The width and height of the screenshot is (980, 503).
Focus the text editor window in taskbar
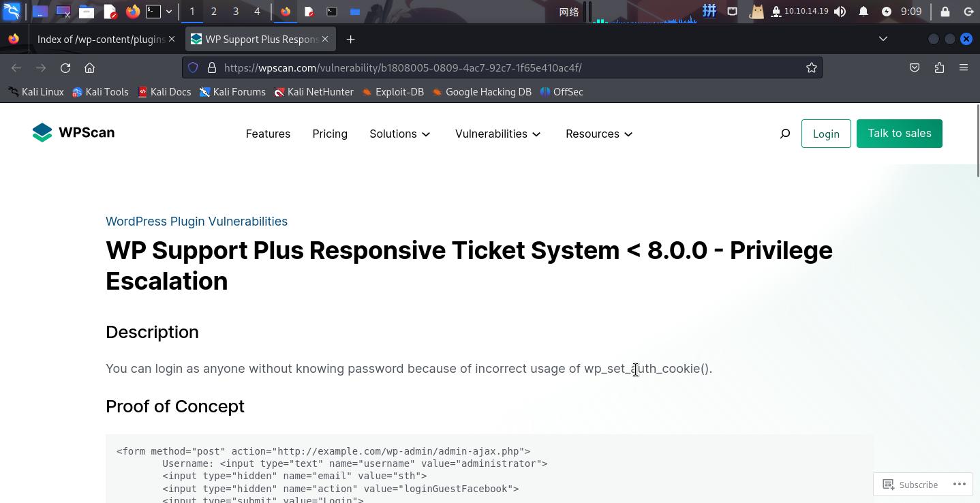309,12
